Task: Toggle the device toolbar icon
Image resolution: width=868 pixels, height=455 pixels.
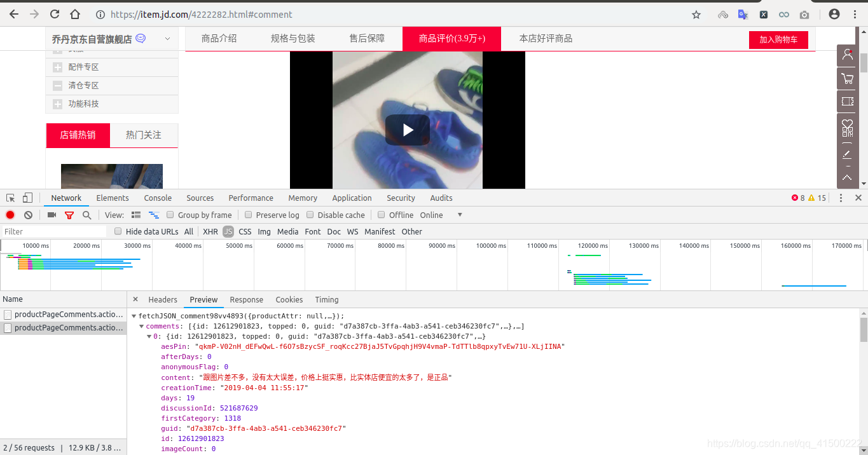Action: tap(27, 198)
